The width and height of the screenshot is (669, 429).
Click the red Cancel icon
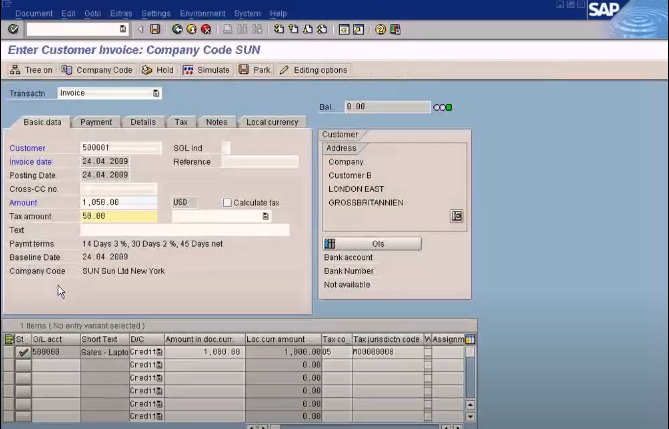coord(206,29)
